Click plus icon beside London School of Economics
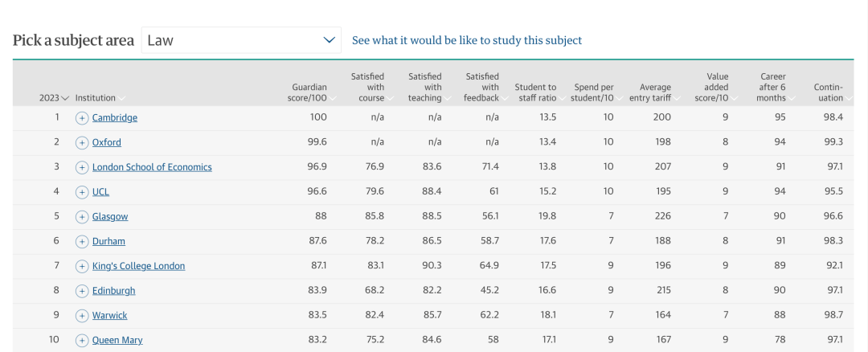The width and height of the screenshot is (868, 352). point(81,167)
